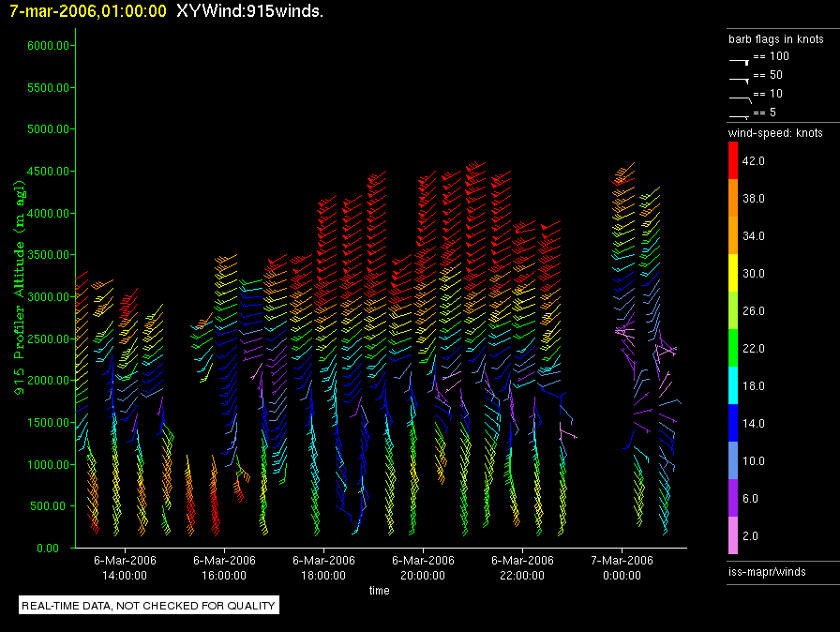
Task: Click the iss-mapr/winds legend label
Action: click(767, 571)
